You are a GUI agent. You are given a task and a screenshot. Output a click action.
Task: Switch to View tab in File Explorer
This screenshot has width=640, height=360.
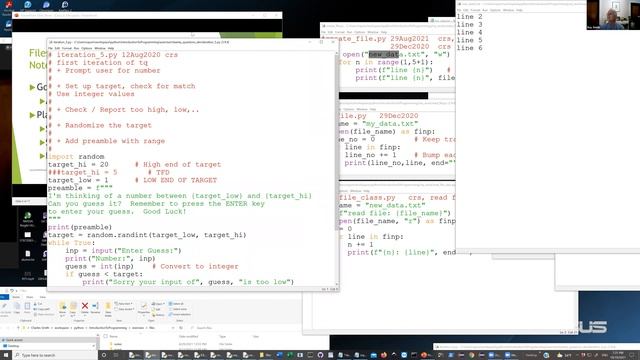click(43, 297)
